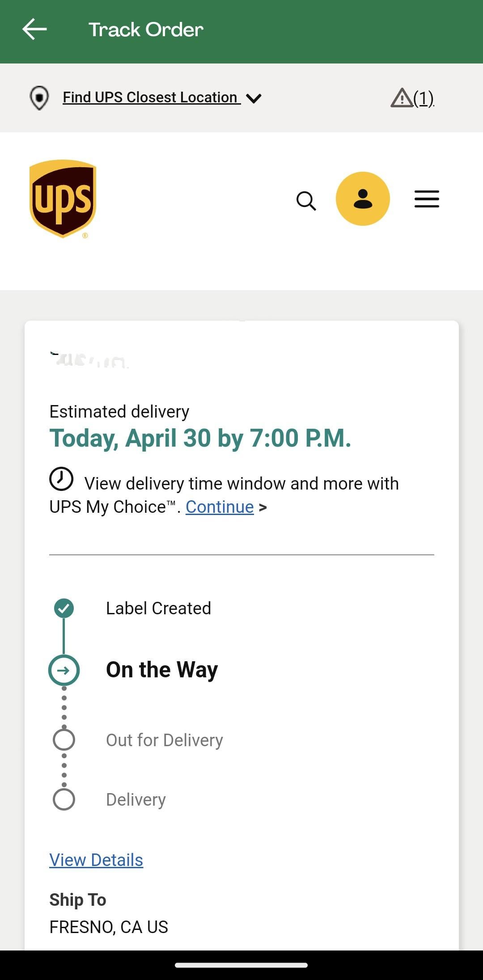Tap the location pin icon

pos(39,97)
